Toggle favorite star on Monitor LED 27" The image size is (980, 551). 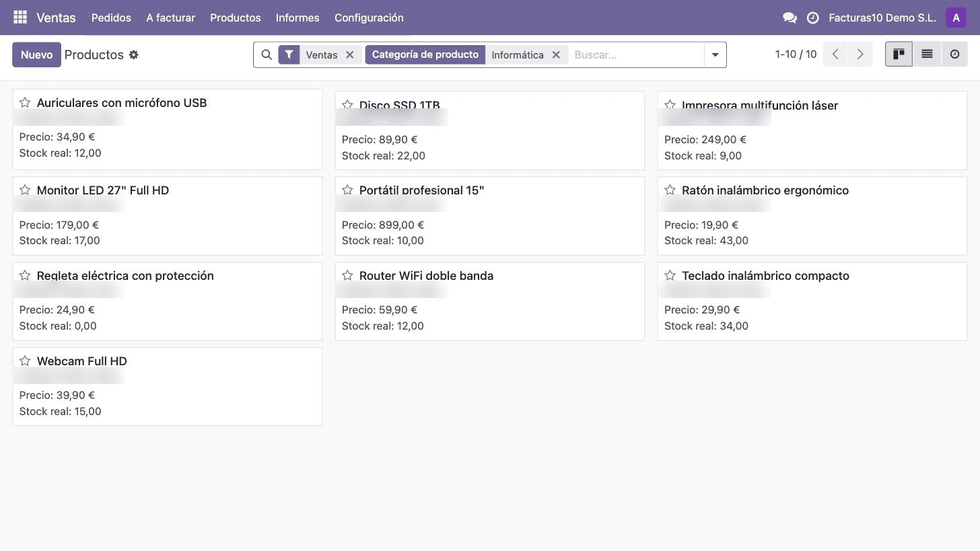[x=25, y=190]
